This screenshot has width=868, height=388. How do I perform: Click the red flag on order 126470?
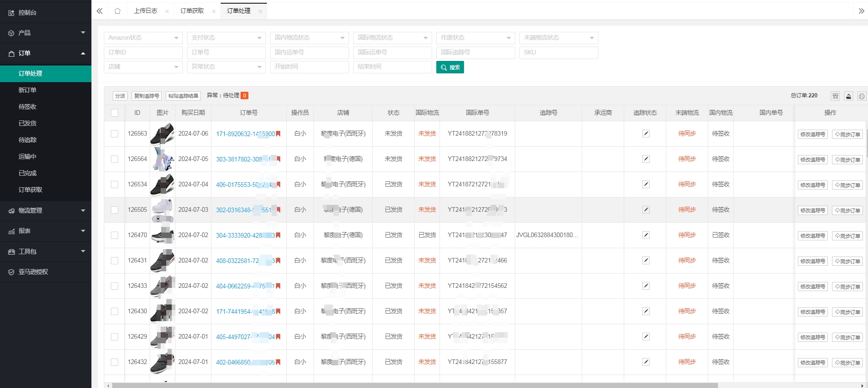pos(278,235)
